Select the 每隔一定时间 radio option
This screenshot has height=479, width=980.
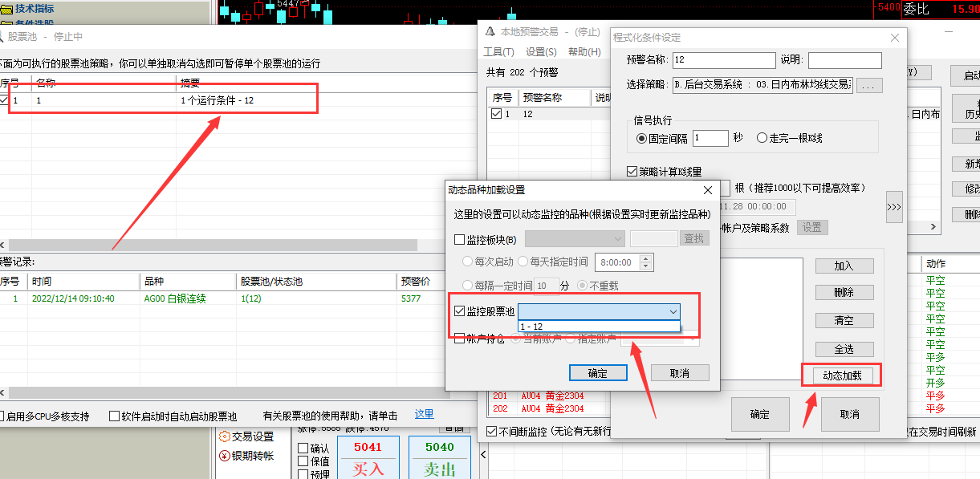[x=467, y=286]
